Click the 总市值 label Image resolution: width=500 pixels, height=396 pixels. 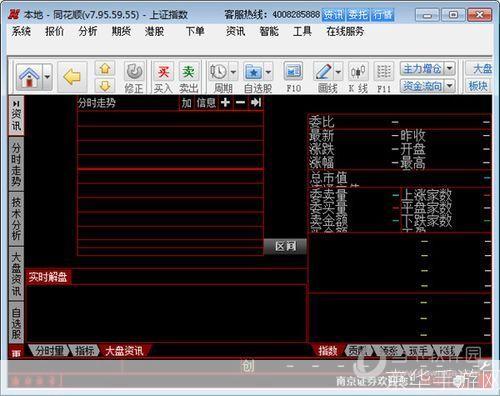click(328, 178)
